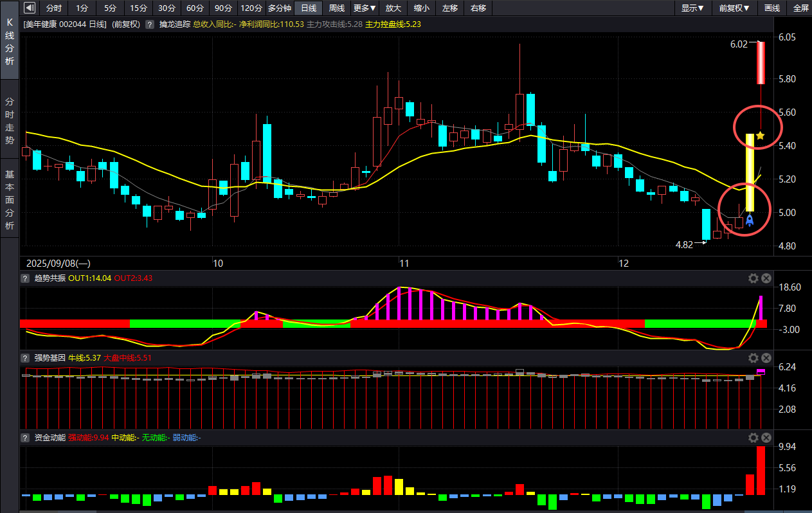Select the 多分钟 period option
Screen dimensions: 812x513
click(x=280, y=8)
